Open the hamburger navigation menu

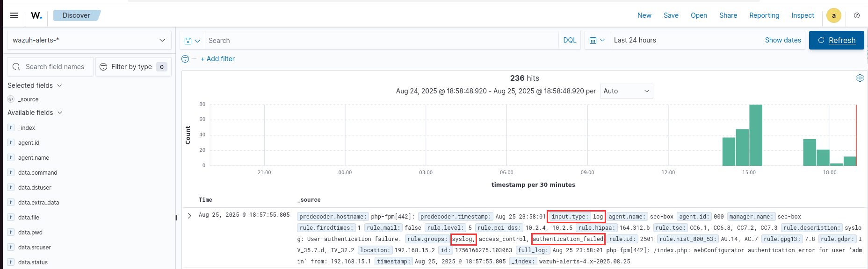point(14,15)
